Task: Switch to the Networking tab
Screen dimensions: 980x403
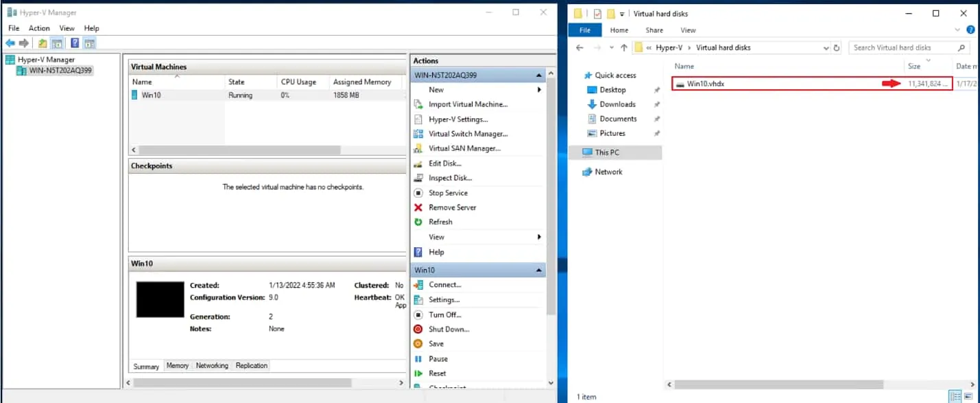Action: (212, 366)
